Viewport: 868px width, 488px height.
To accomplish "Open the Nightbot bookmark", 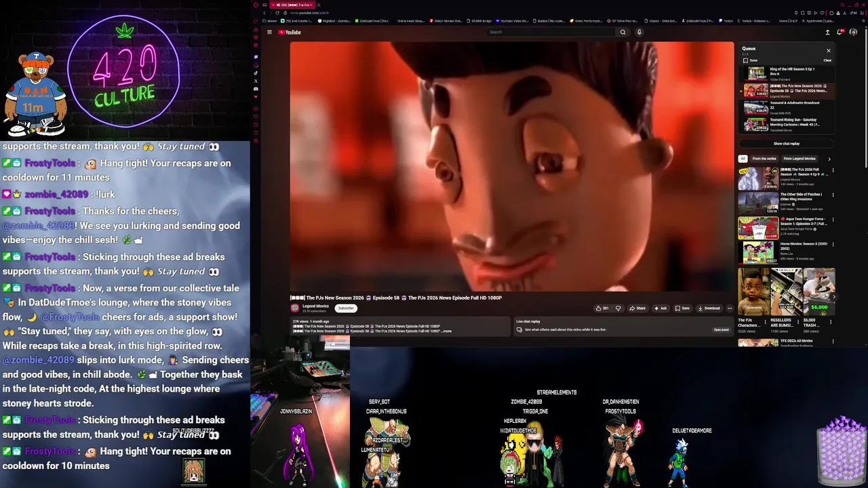I will click(x=336, y=21).
